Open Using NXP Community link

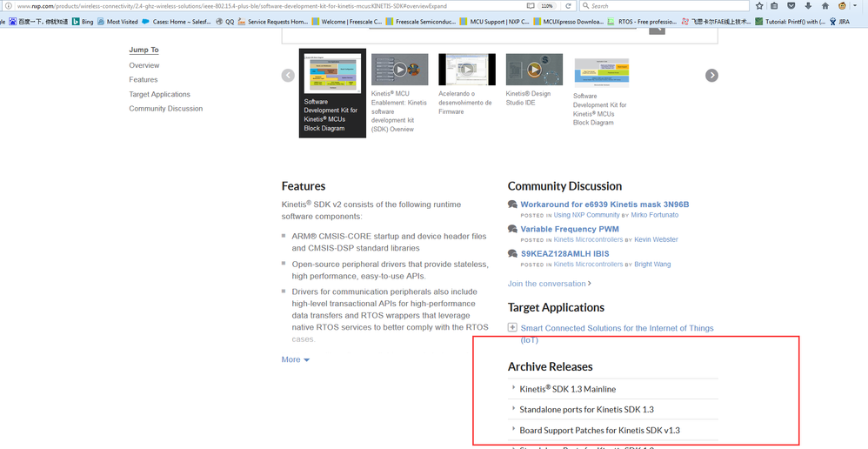[586, 215]
